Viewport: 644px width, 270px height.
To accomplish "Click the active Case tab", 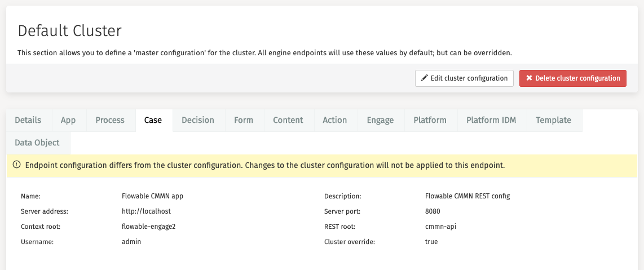I will click(153, 120).
